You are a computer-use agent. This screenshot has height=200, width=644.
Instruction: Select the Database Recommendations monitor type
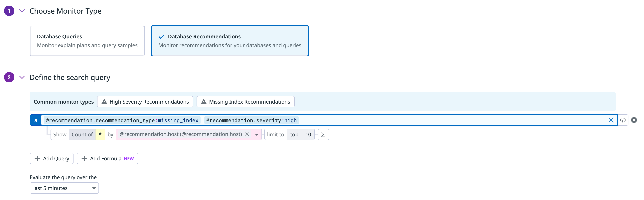[230, 41]
